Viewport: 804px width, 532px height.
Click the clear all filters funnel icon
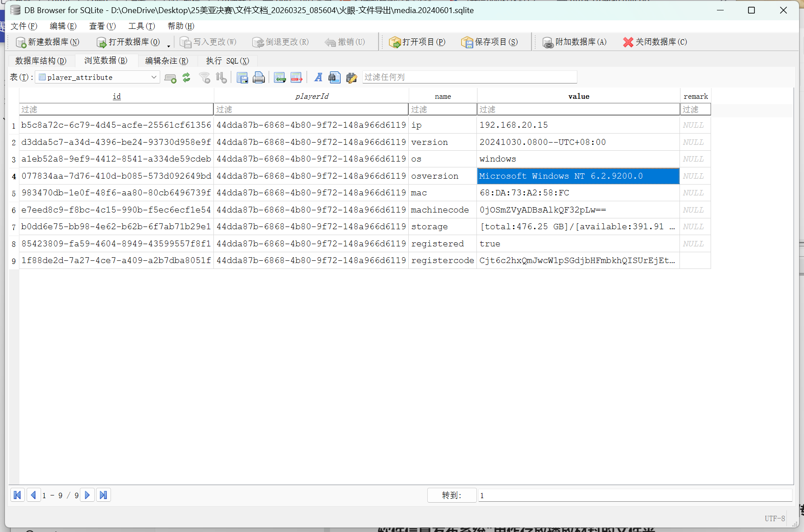click(x=204, y=78)
